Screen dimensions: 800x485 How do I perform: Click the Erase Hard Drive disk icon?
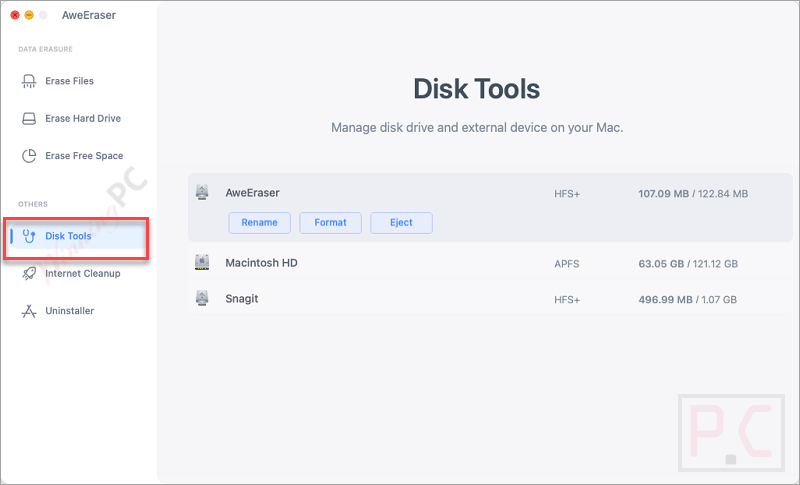29,119
